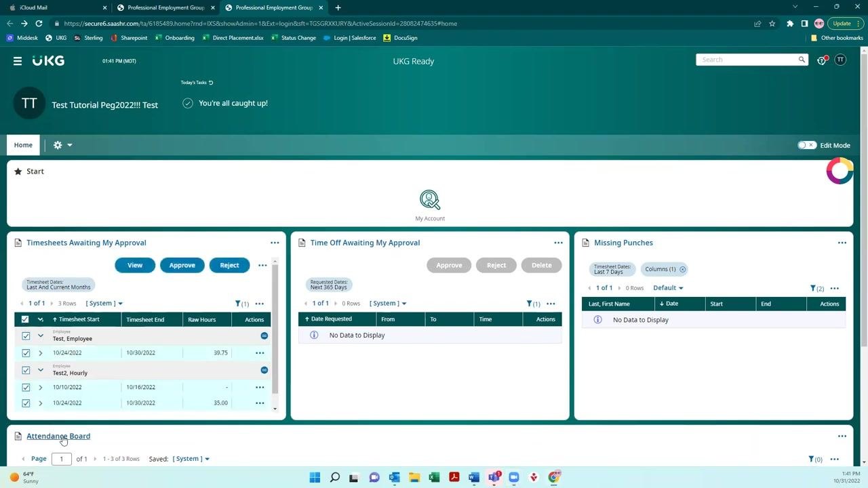Screen dimensions: 868x488
Task: Open Missing Punches panel options menu
Action: (x=842, y=243)
